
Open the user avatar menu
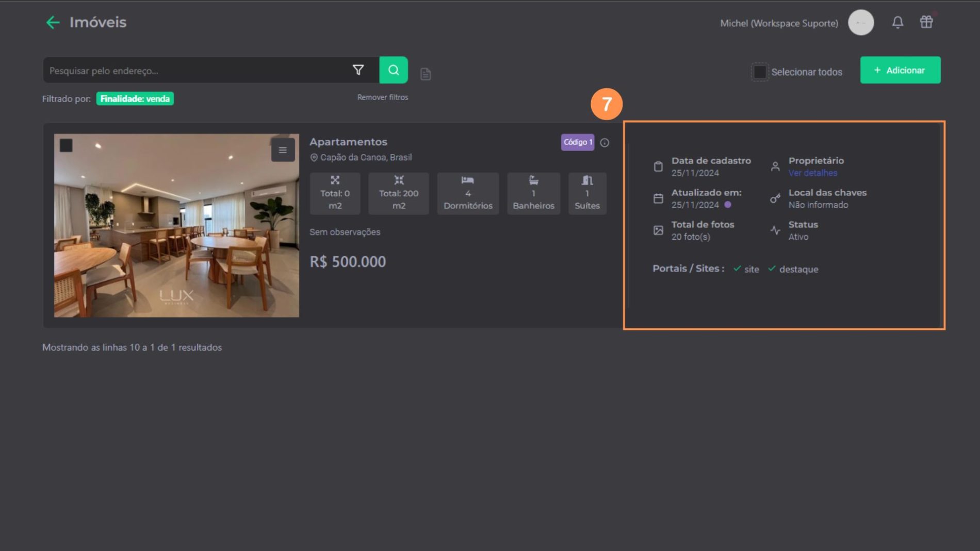point(861,23)
